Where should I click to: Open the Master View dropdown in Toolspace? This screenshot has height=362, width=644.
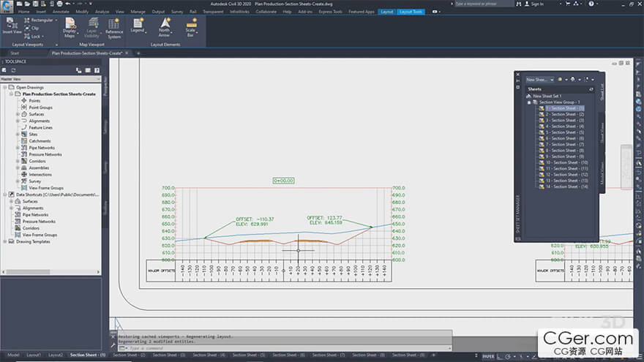[x=50, y=78]
